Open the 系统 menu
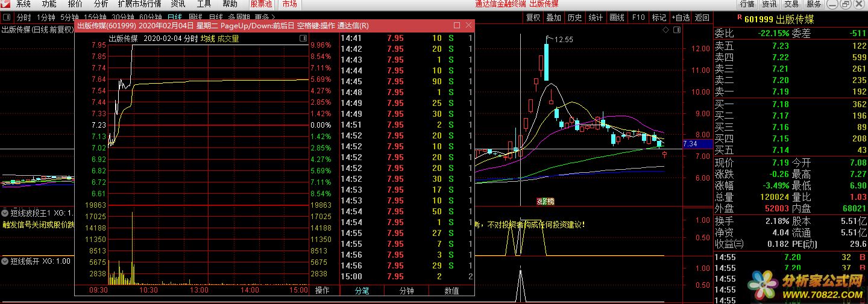Viewport: 868px width, 304px height. pos(24,4)
